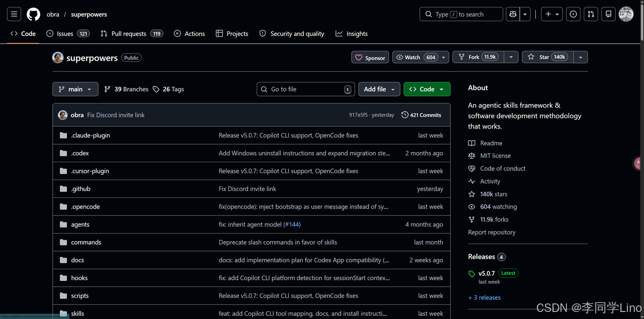View 604 watching link

pyautogui.click(x=493, y=207)
